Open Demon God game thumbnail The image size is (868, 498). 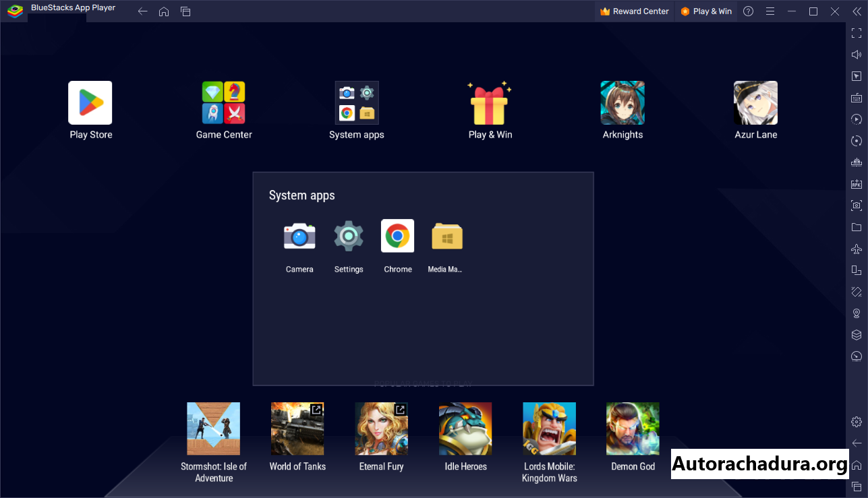coord(633,429)
